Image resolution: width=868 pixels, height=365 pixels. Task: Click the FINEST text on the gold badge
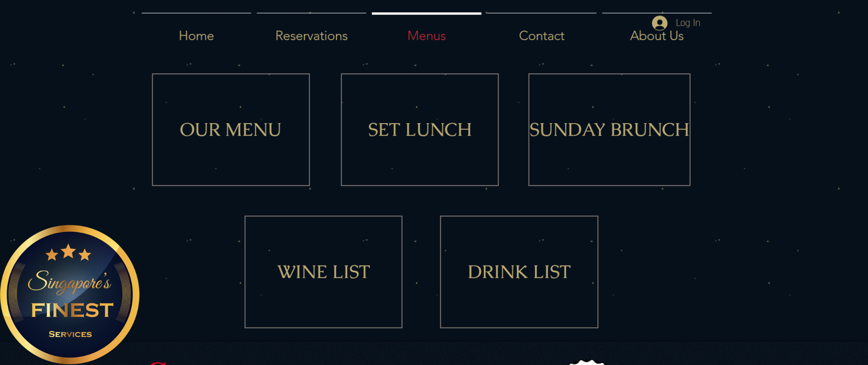coord(72,310)
